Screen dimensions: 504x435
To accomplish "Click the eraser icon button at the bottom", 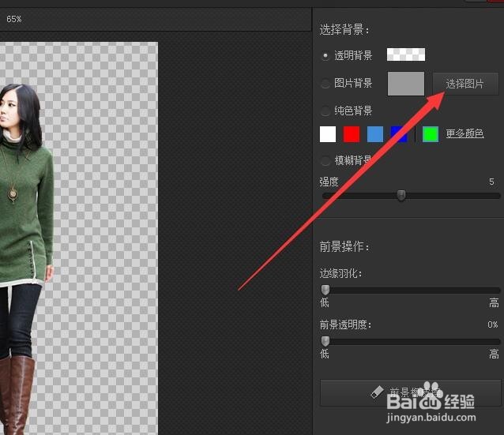I will coord(411,392).
